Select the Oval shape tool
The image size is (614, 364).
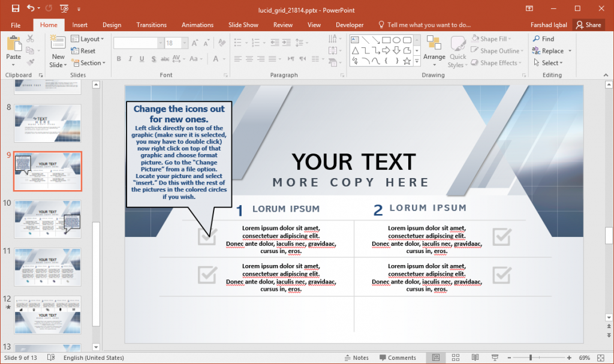pyautogui.click(x=398, y=40)
